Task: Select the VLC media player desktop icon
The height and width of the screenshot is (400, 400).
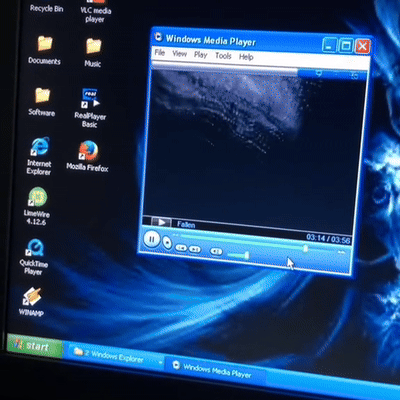Action: pyautogui.click(x=95, y=12)
